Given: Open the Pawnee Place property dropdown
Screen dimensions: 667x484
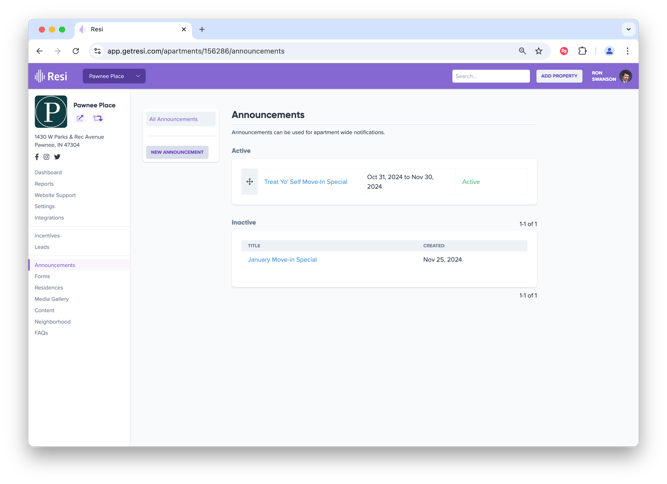Looking at the screenshot, I should pos(114,76).
